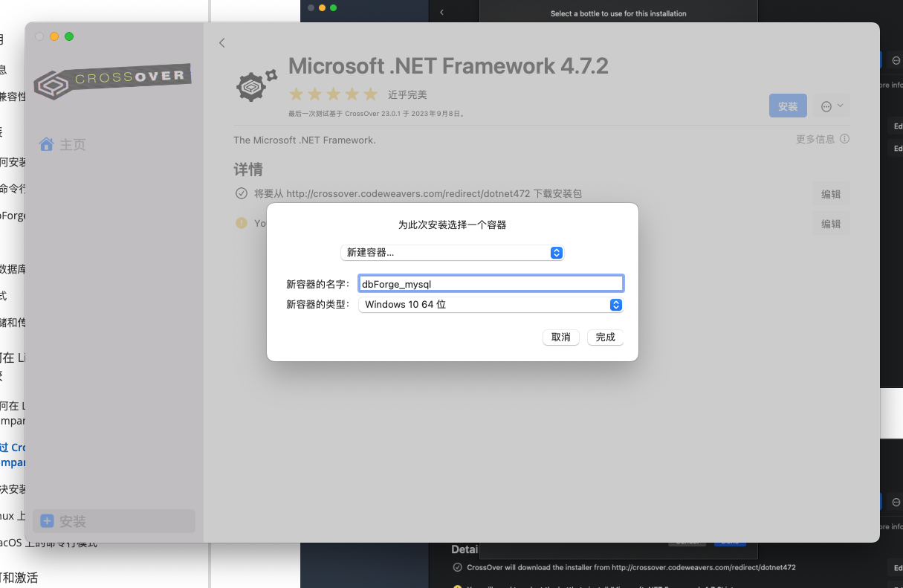
Task: Open the 更多信息 info link
Action: point(822,139)
